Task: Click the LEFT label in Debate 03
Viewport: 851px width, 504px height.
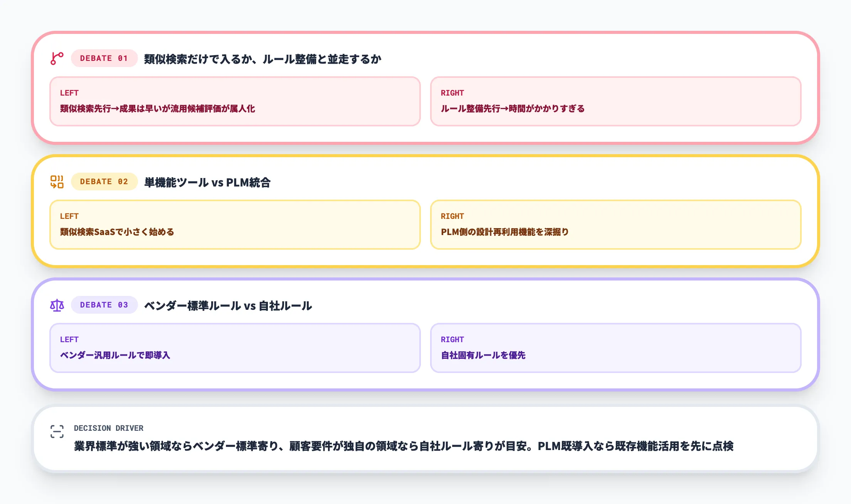Action: pyautogui.click(x=69, y=339)
